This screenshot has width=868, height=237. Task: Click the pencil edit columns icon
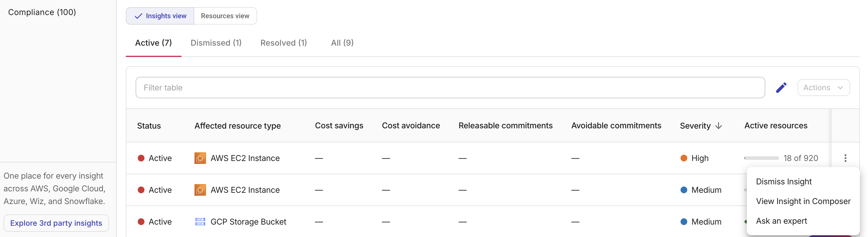(x=781, y=88)
